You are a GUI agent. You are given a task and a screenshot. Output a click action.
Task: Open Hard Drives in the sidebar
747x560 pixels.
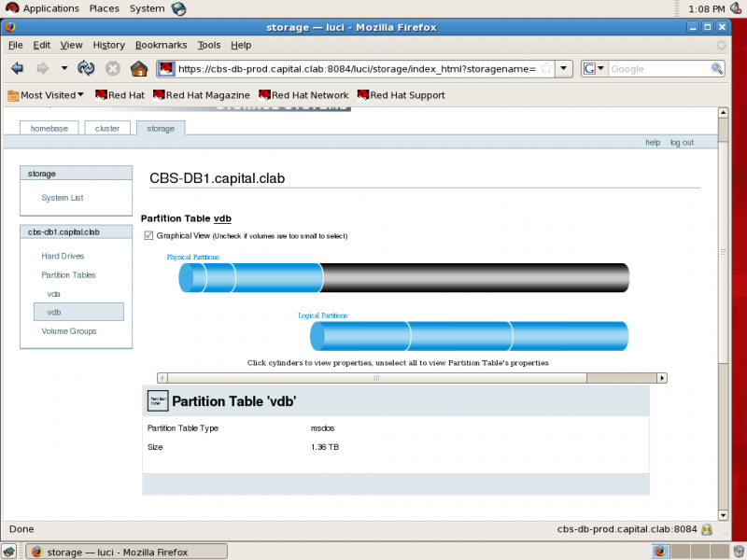[63, 256]
